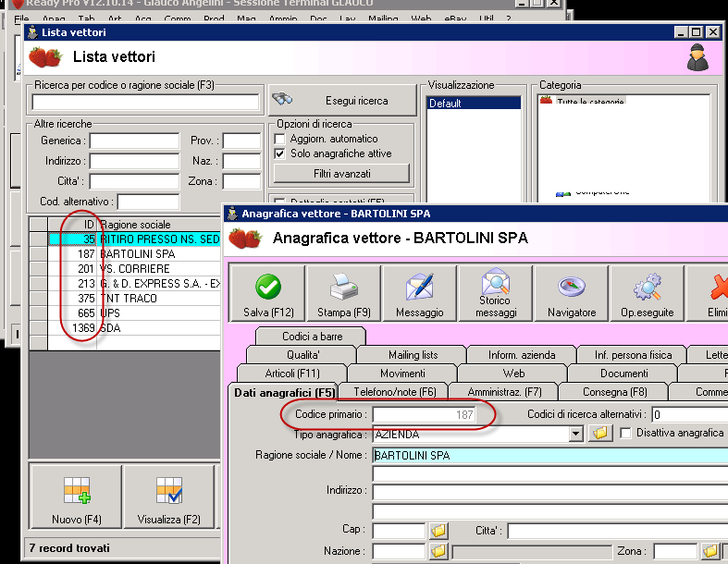Uncheck Solo anagrafiche attive
This screenshot has width=728, height=564.
pyautogui.click(x=279, y=153)
